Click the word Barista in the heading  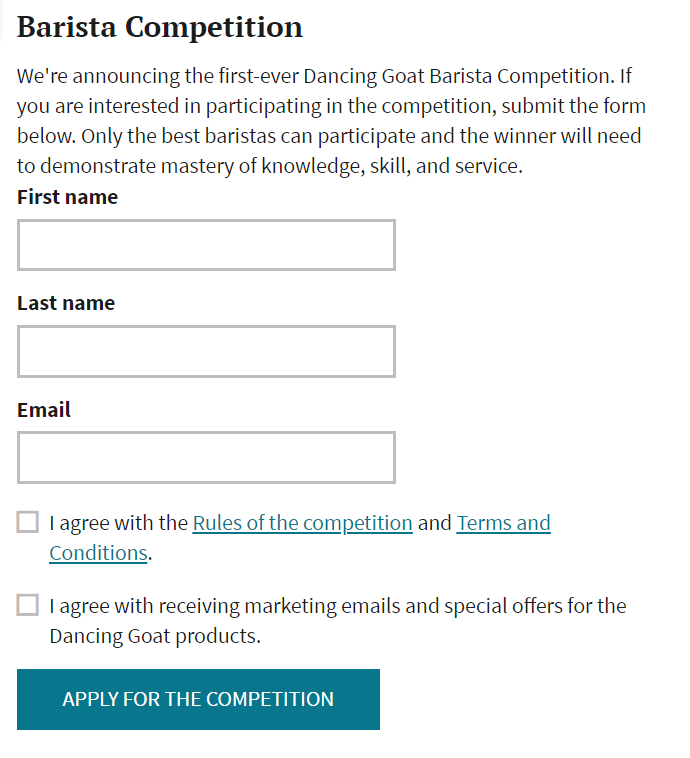point(67,27)
